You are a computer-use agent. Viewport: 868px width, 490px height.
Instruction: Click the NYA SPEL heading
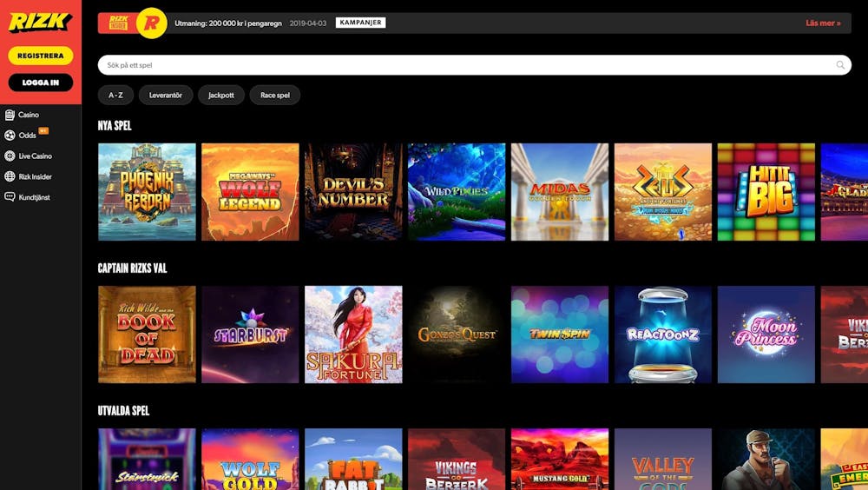115,126
